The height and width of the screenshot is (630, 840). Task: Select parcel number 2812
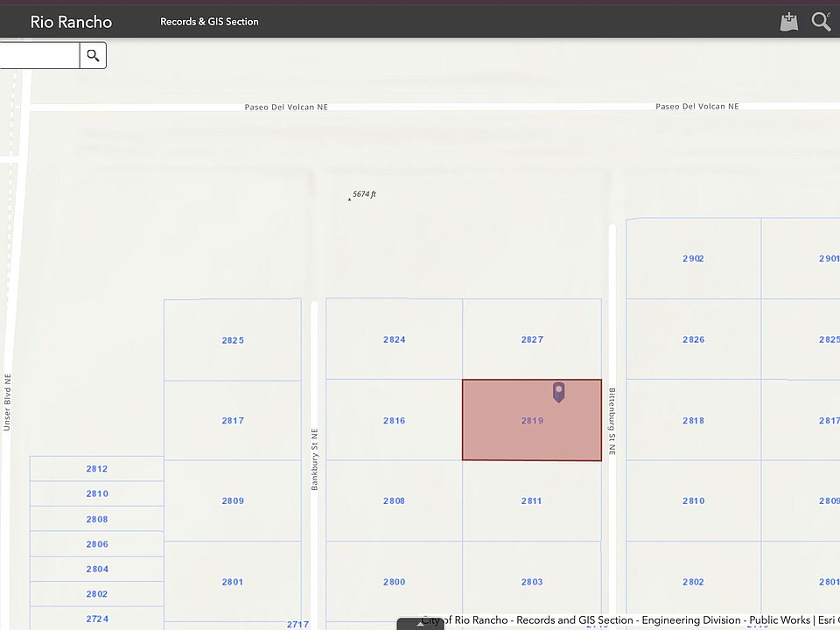97,469
